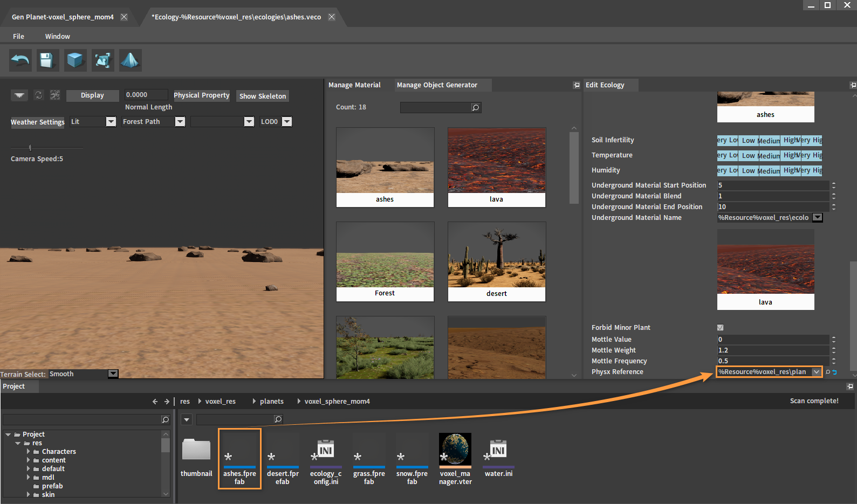Screen dimensions: 857x504
Task: Open the Lit shading mode dropdown
Action: 111,122
